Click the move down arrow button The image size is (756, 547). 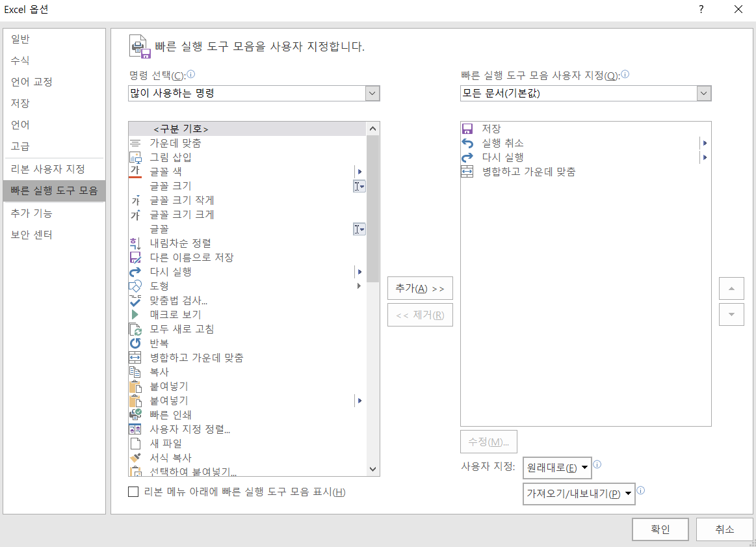(731, 315)
